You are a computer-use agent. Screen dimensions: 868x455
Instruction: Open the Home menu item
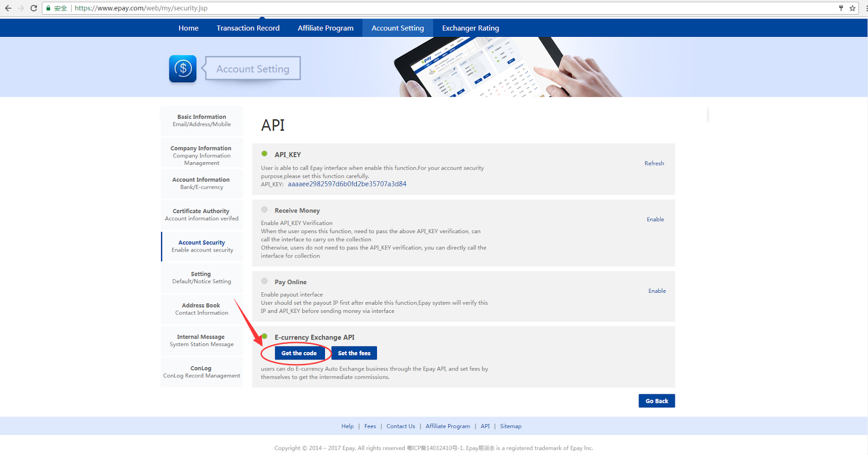(188, 28)
